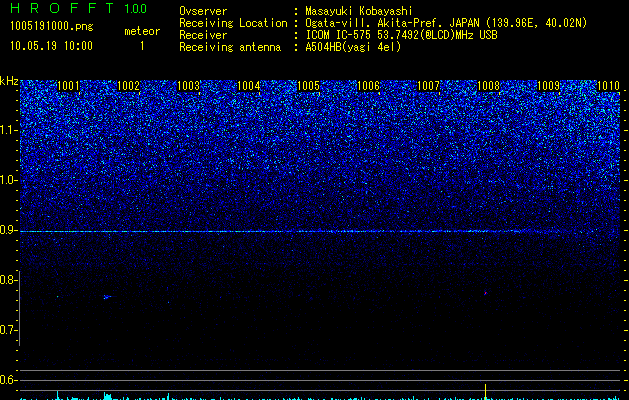Screen dimensions: 629x400
Task: Click the 1006 time marker
Action: point(368,86)
